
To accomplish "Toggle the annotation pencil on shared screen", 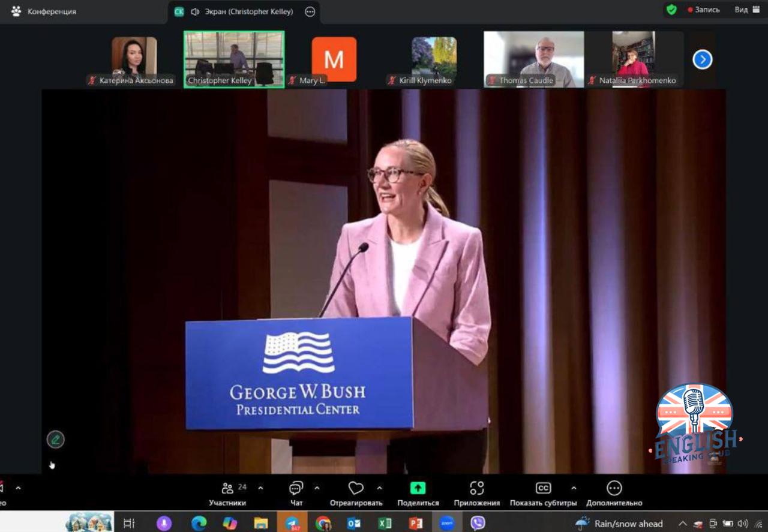I will click(x=55, y=440).
